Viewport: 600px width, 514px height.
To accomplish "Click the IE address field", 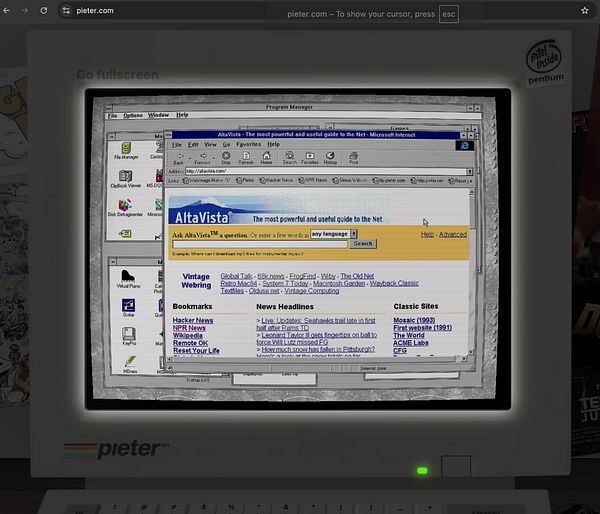I will tap(326, 171).
